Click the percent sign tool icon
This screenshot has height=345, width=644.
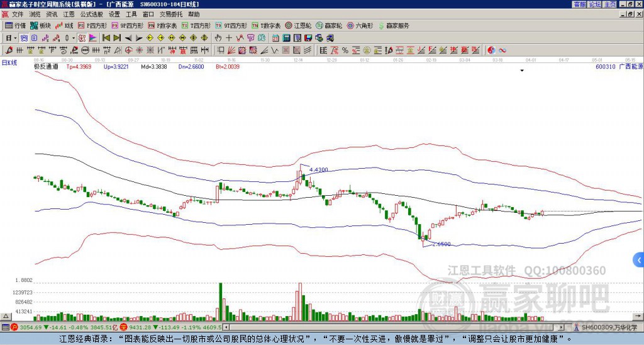point(345,50)
